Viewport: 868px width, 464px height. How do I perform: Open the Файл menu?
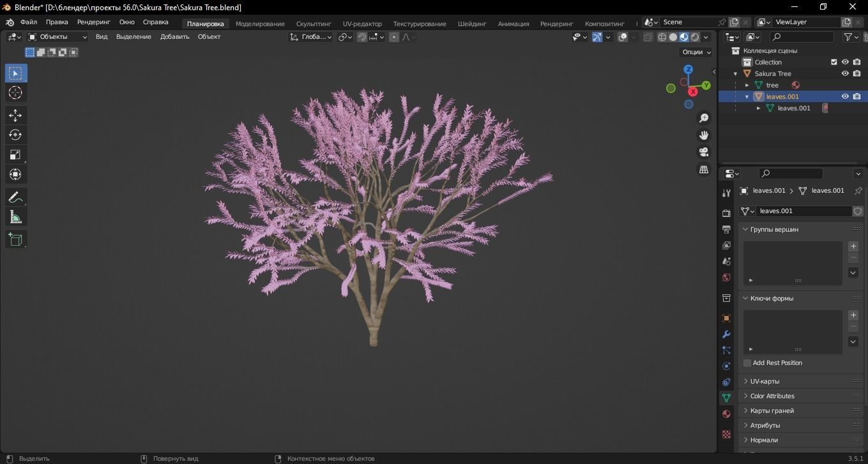coord(29,22)
